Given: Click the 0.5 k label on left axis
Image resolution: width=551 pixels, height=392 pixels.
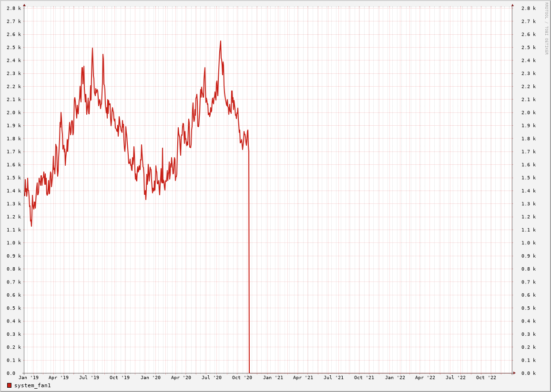Looking at the screenshot, I should [x=14, y=308].
